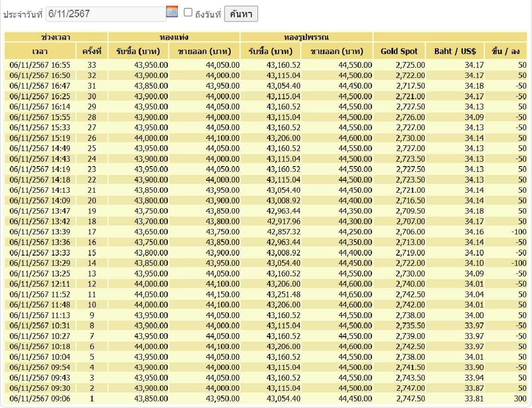Click Gold Spot value 2,717.50
The height and width of the screenshot is (408, 532).
(410, 86)
